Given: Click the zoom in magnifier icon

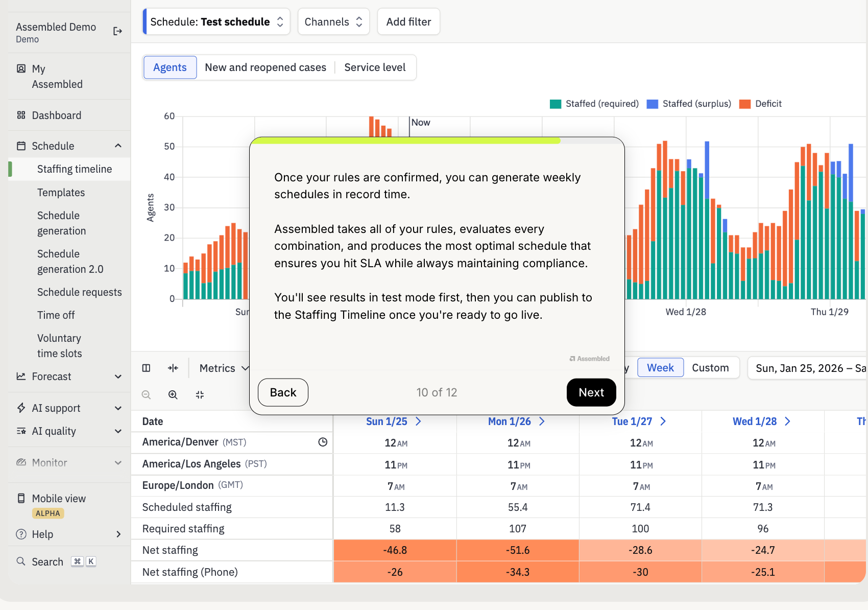Looking at the screenshot, I should [x=173, y=394].
